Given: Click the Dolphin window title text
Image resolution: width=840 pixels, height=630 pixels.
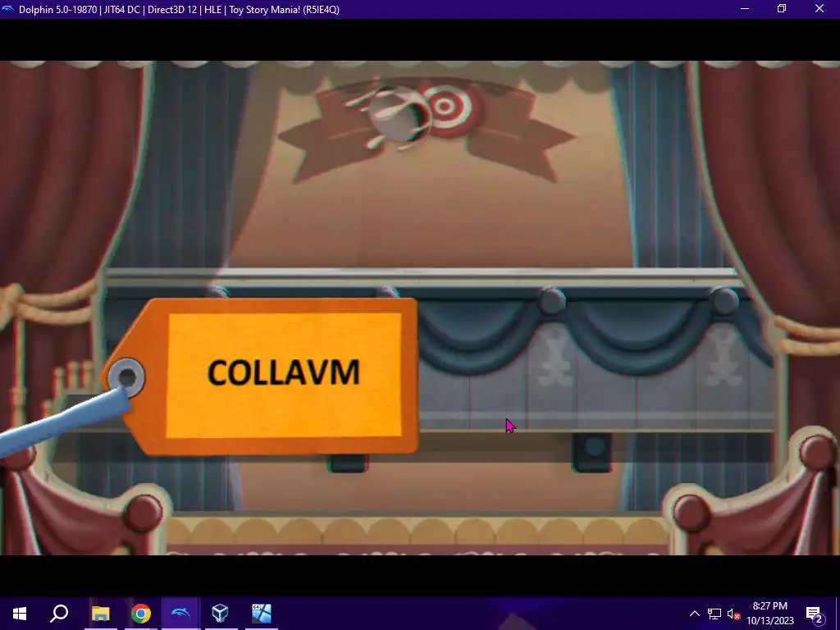Looking at the screenshot, I should [179, 10].
